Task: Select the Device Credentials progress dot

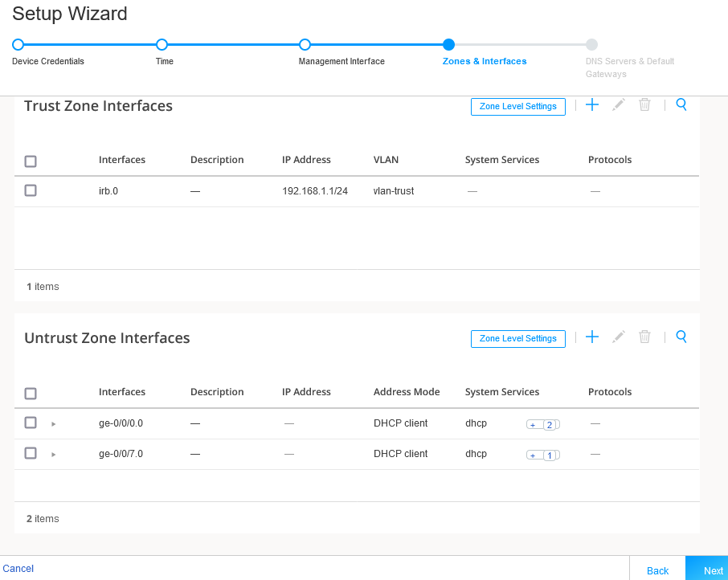Action: point(18,45)
